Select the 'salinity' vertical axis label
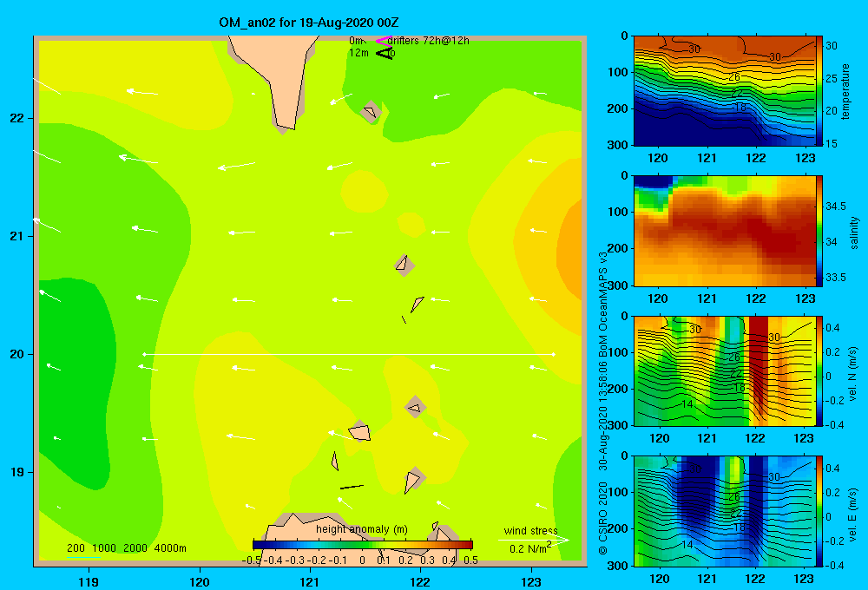Viewport: 868px width, 590px height. (855, 233)
